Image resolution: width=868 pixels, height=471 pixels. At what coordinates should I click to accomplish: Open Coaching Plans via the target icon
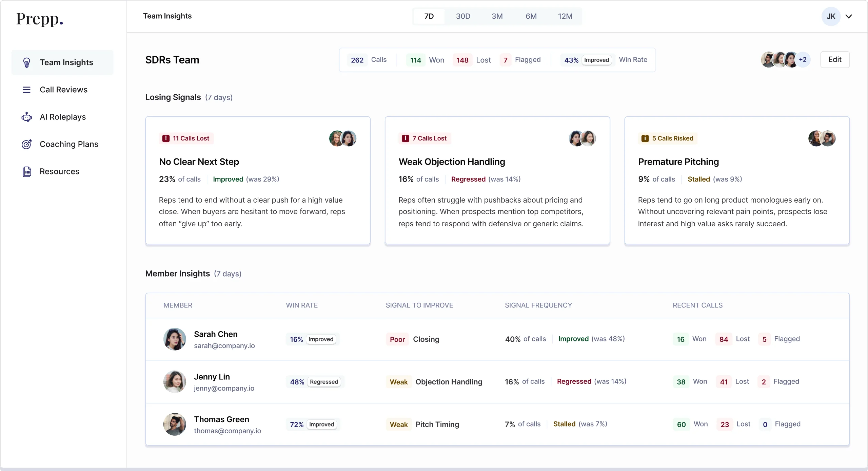27,144
